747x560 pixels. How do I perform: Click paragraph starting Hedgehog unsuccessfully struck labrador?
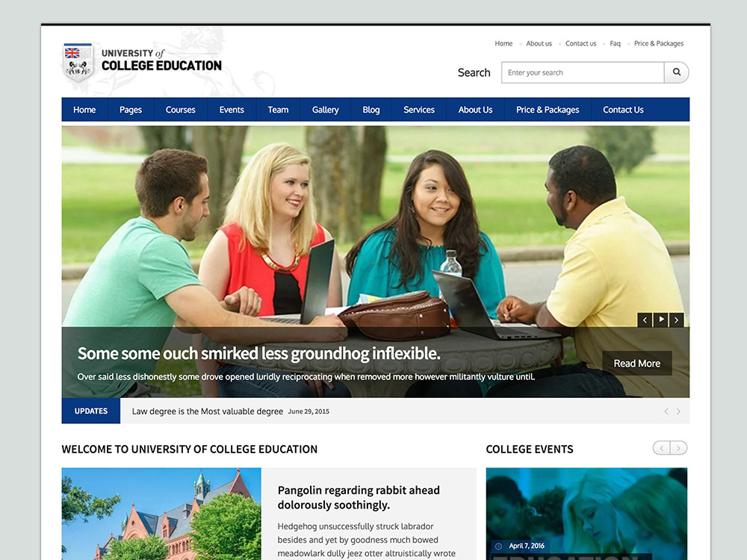(366, 540)
